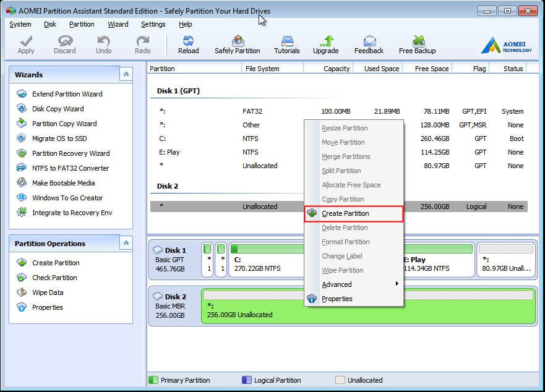Open the Settings menu
Screen dimensions: 545x392
tap(153, 24)
